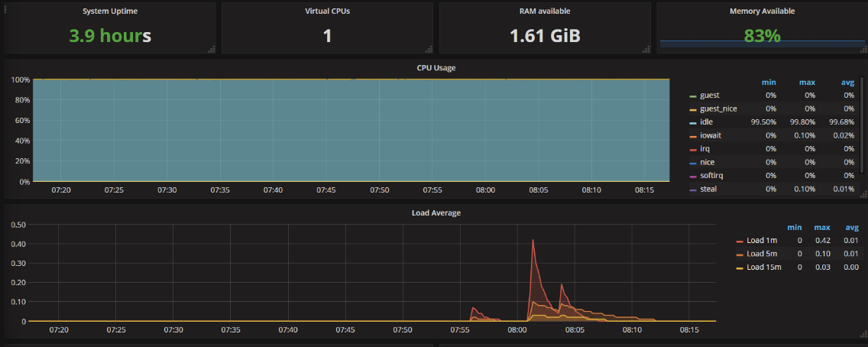Image resolution: width=868 pixels, height=347 pixels.
Task: Click the 1.61 GiB RAM value
Action: point(545,36)
